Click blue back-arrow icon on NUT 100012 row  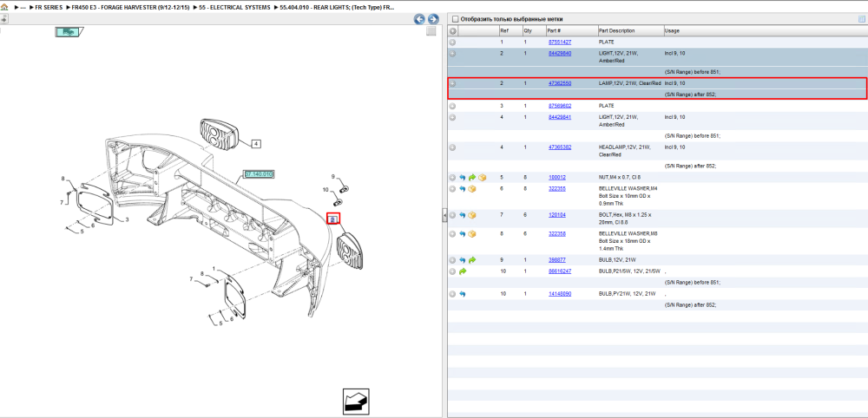(x=463, y=178)
